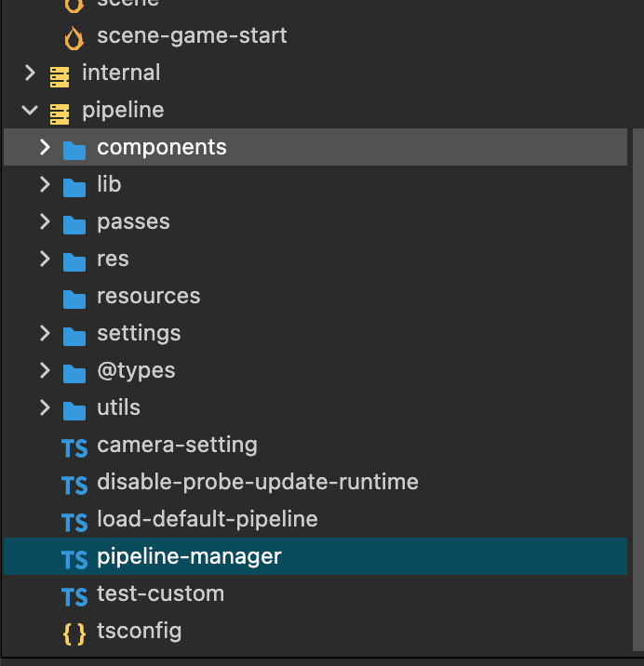Click the TS icon beside camera-setting
The width and height of the screenshot is (644, 666).
click(74, 446)
